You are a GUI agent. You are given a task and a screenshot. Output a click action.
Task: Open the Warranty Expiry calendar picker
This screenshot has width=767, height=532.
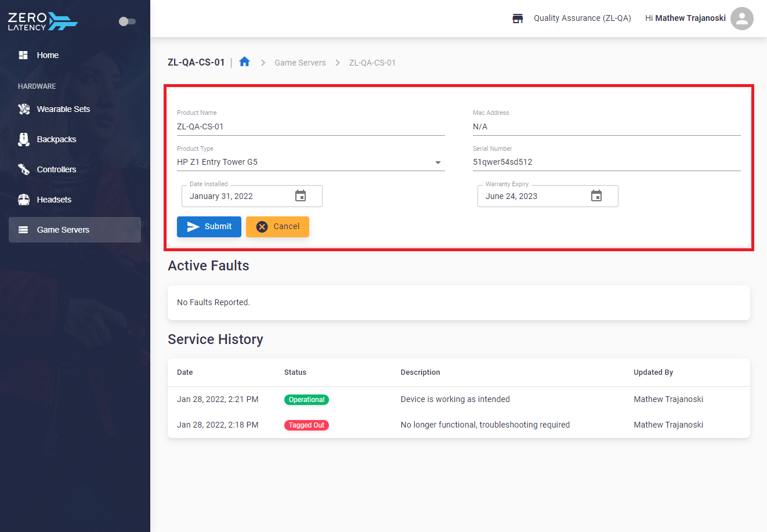[x=596, y=196]
